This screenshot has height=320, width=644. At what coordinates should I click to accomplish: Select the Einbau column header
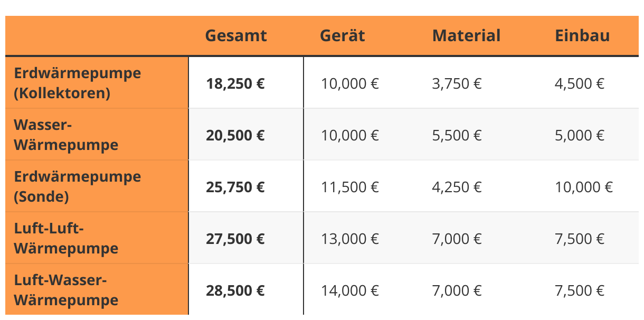582,36
